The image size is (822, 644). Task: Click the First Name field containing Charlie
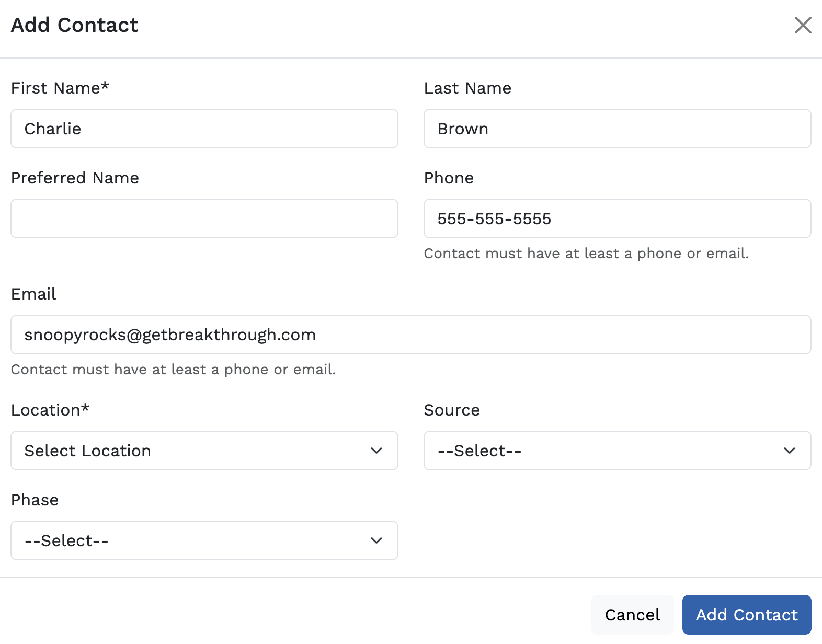(x=204, y=129)
